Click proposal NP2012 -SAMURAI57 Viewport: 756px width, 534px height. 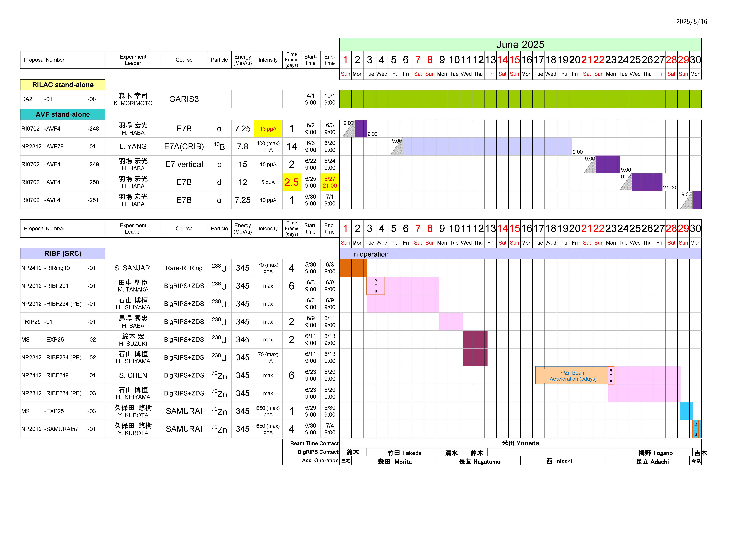point(63,429)
